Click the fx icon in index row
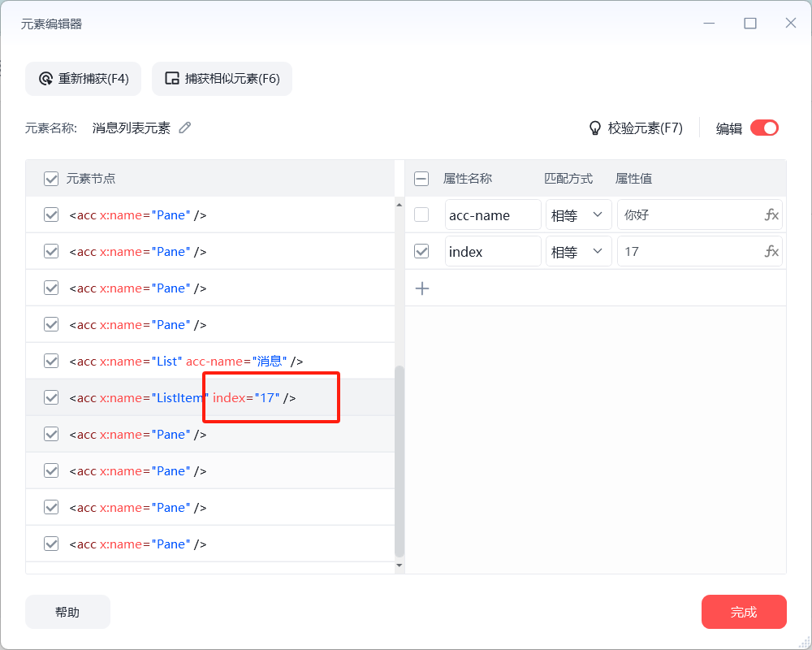812x650 pixels. (771, 251)
